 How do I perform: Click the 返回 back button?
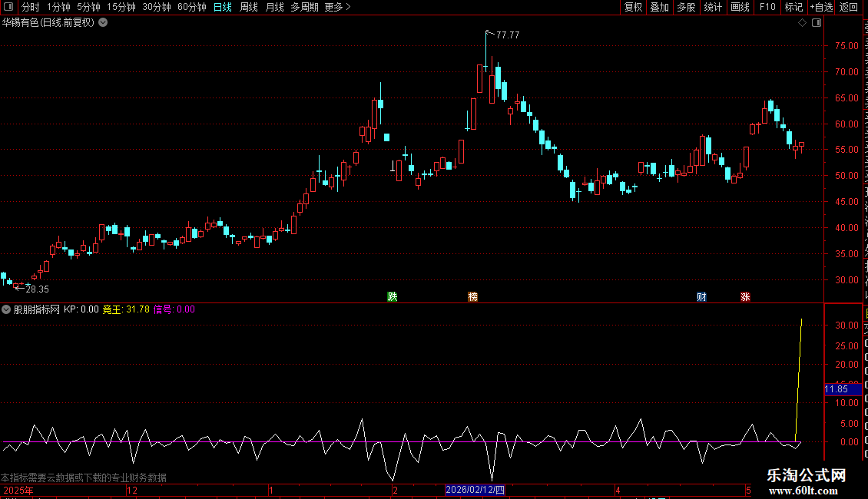tap(849, 7)
